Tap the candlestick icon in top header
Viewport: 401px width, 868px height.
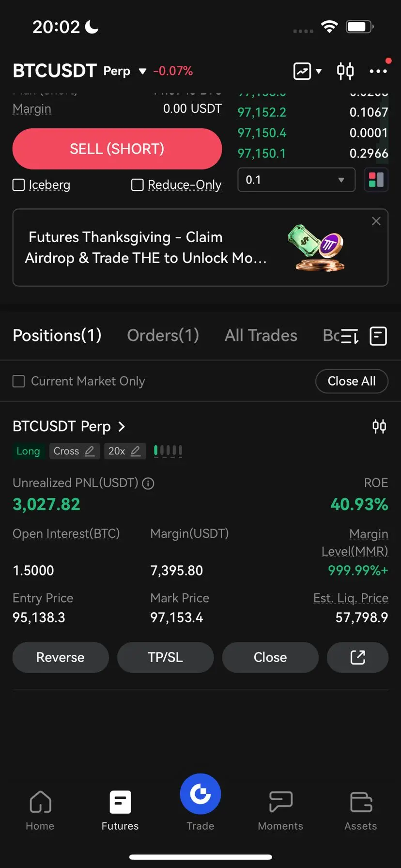(x=345, y=71)
